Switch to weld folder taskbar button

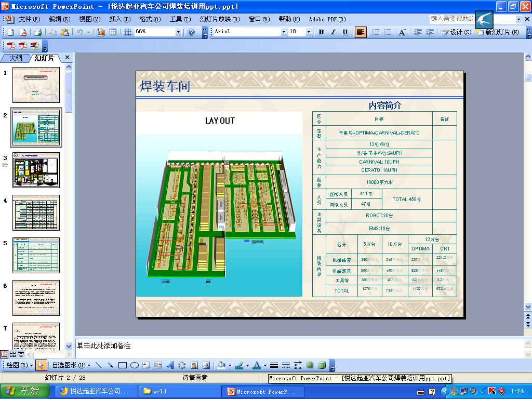click(x=179, y=391)
